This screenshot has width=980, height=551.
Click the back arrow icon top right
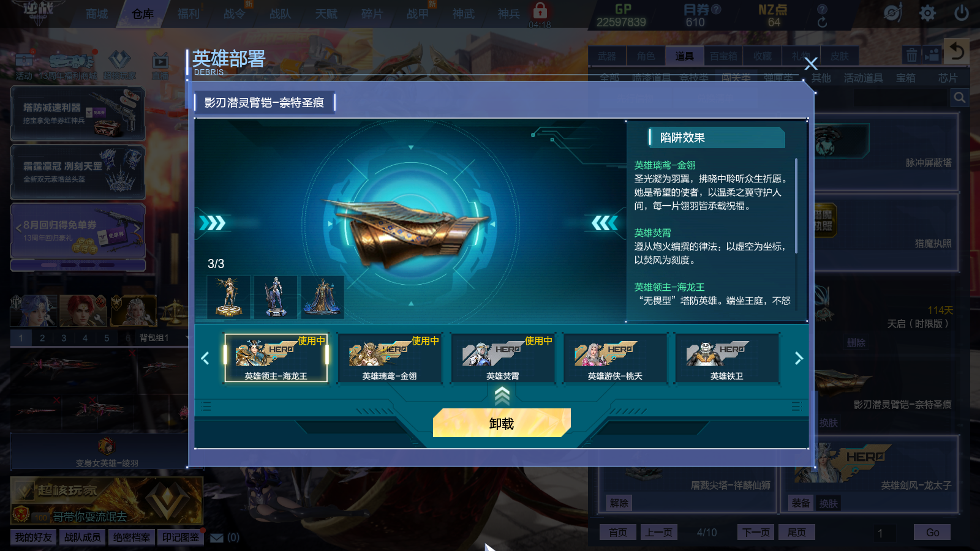coord(957,51)
